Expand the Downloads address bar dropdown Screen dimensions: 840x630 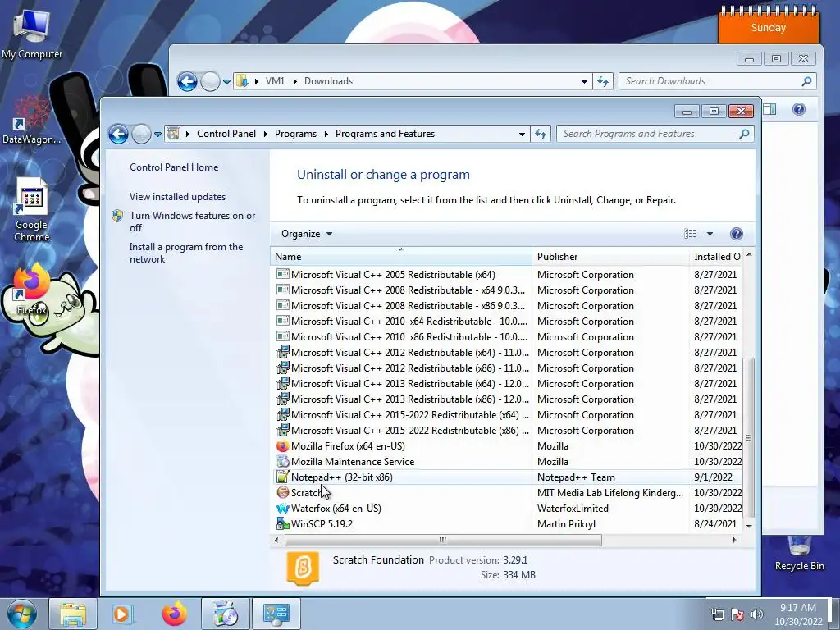point(584,81)
